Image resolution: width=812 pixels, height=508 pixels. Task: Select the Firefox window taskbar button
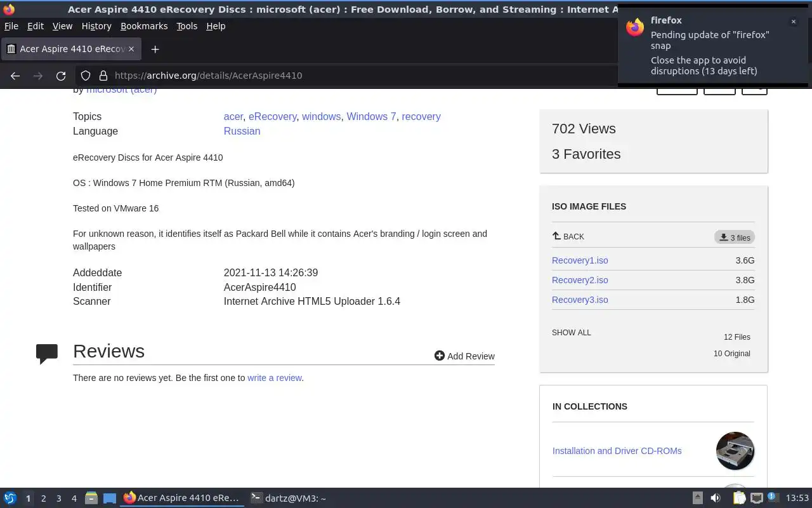pos(181,498)
